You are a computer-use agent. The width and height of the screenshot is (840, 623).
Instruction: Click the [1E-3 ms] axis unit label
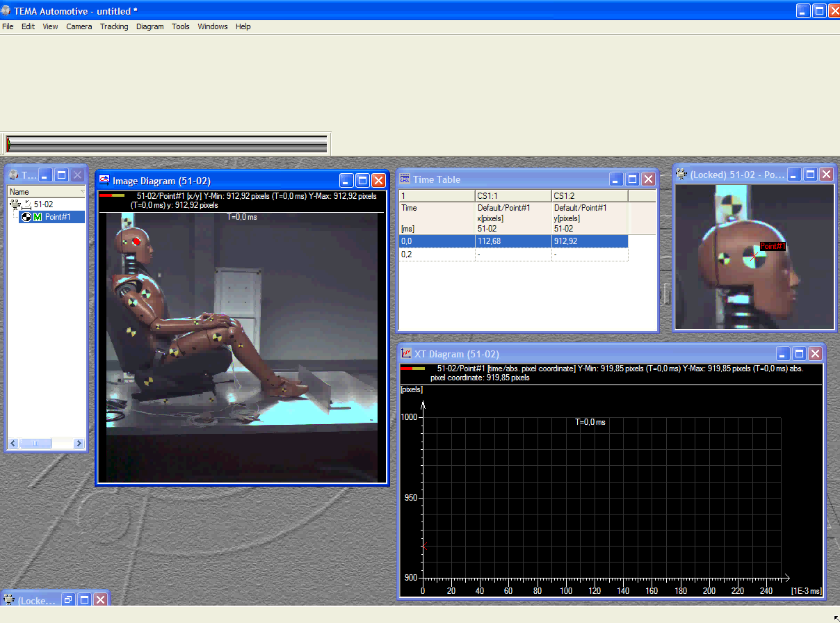pyautogui.click(x=806, y=591)
